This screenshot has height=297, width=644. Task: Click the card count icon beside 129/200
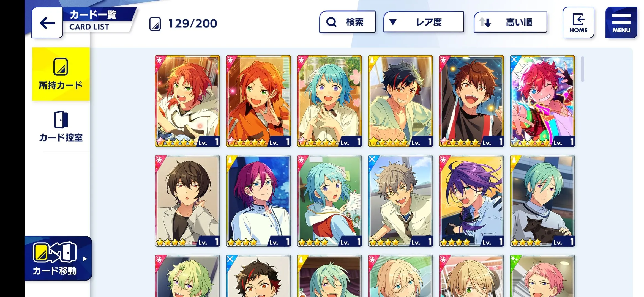(155, 24)
